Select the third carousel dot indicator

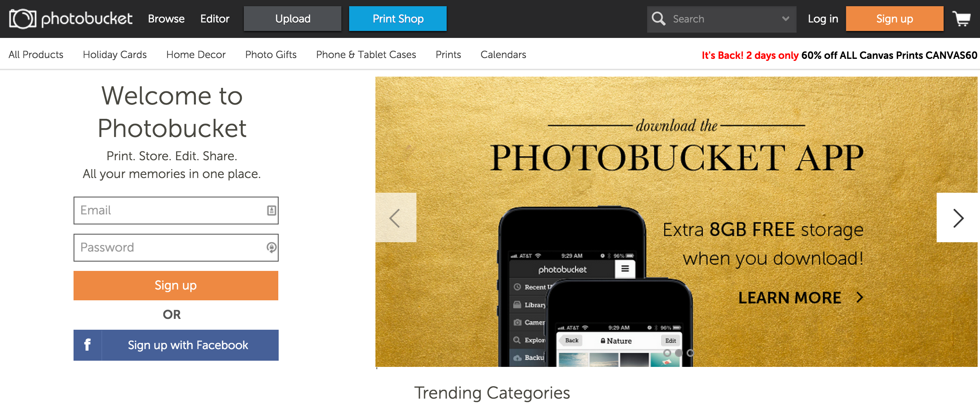690,353
